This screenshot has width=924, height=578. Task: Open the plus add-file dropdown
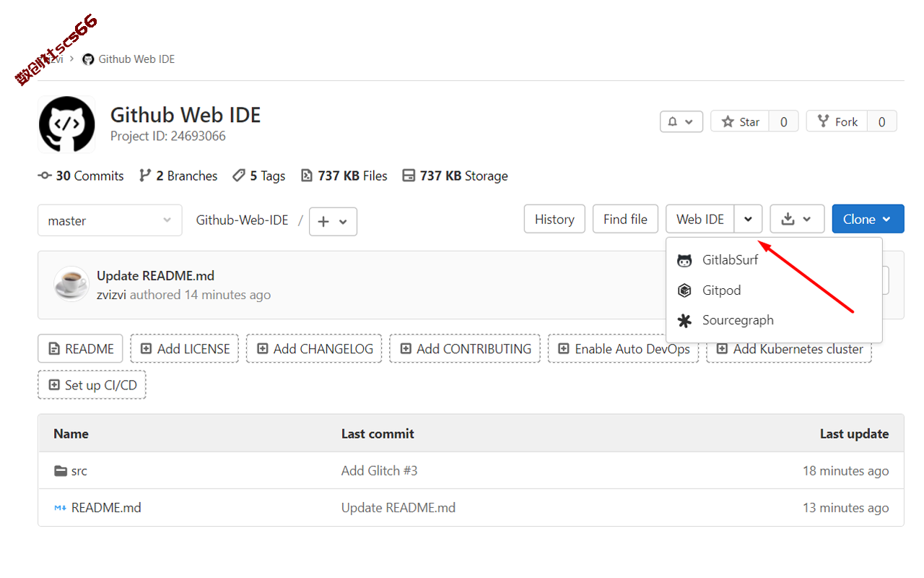[x=333, y=221]
